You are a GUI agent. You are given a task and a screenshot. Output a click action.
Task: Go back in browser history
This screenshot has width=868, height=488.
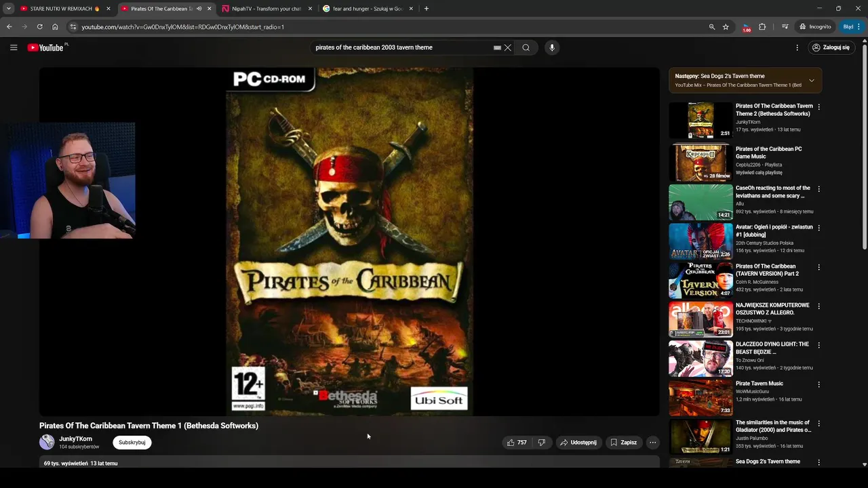9,26
